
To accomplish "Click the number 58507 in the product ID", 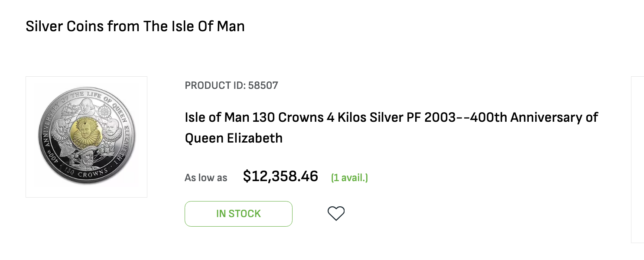I will [x=263, y=85].
